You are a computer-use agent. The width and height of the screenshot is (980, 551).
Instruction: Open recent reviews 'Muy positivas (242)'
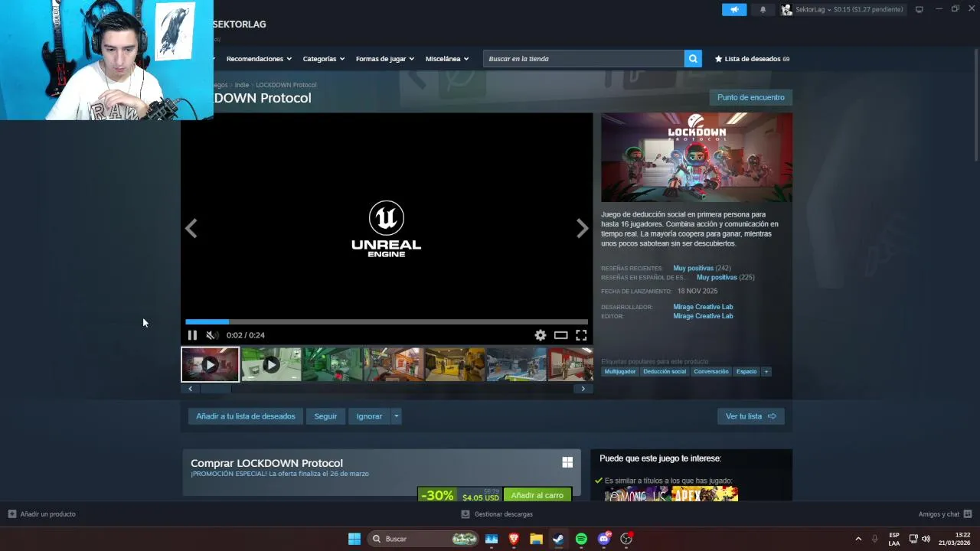pyautogui.click(x=701, y=269)
